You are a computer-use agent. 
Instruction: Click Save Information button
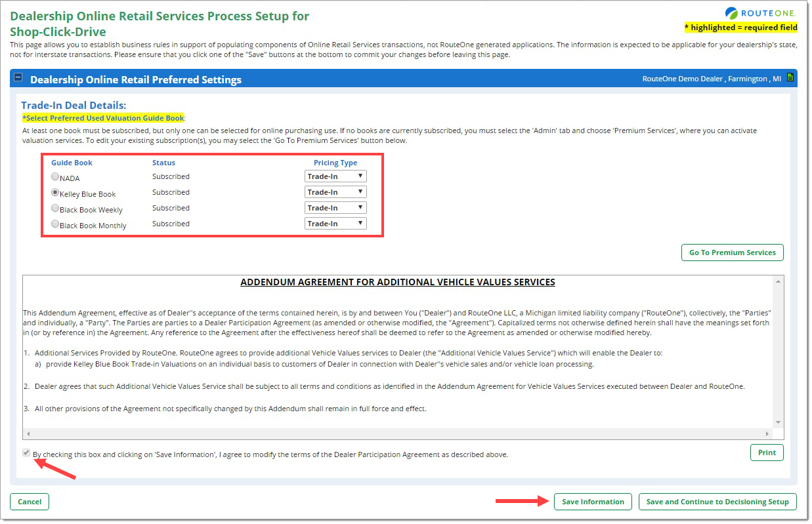(593, 502)
